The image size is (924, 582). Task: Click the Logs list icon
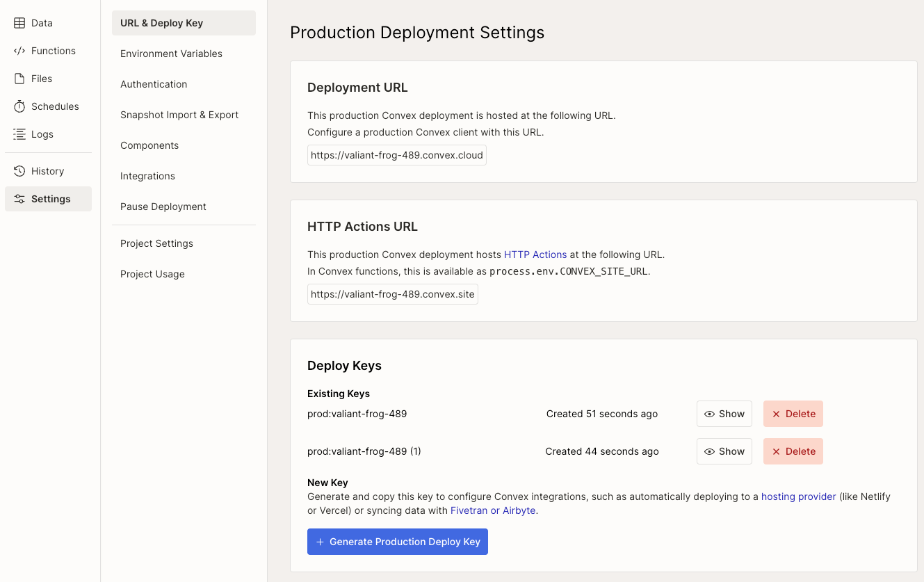19,134
